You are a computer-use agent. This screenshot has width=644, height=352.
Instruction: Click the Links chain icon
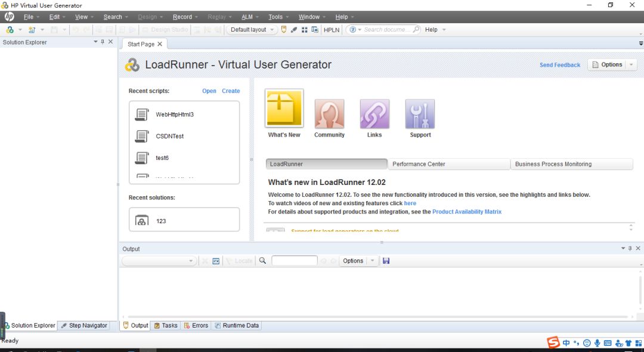pos(374,114)
